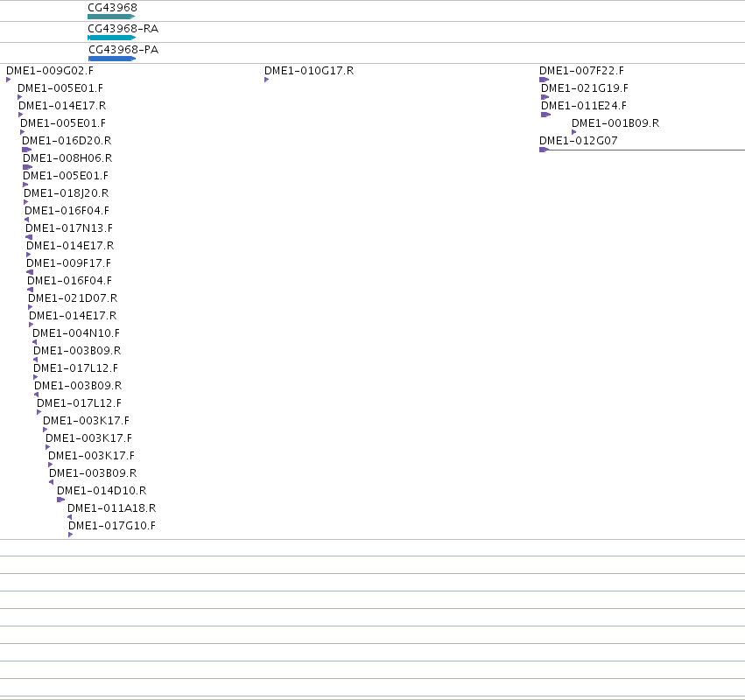Click the blue CG43968-PA feature bar

coord(112,59)
